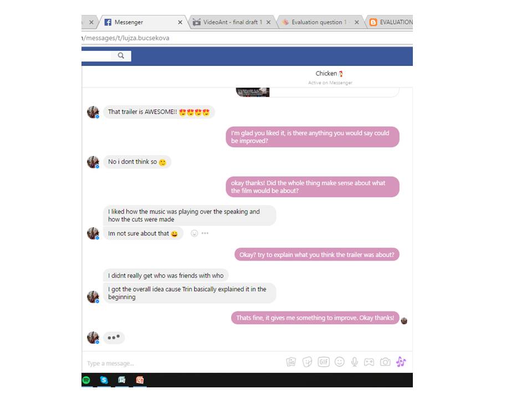Click the address bar URL
Image resolution: width=532 pixels, height=399 pixels.
tap(126, 38)
